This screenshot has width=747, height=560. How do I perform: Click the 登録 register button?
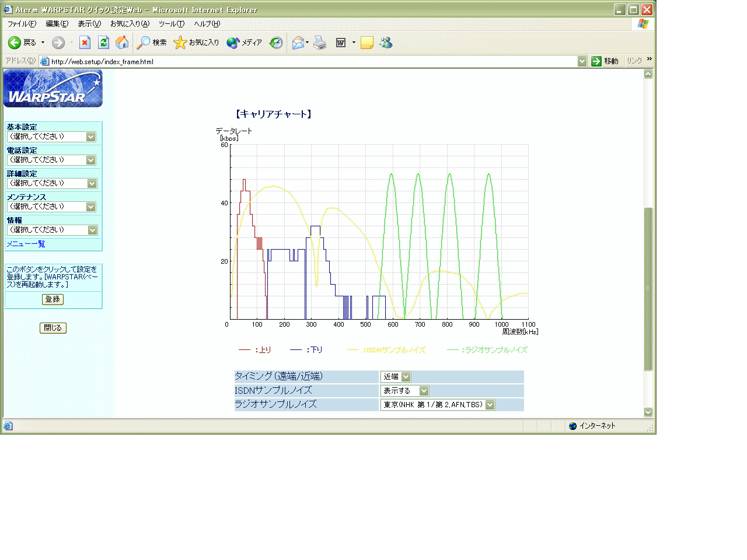[x=53, y=299]
